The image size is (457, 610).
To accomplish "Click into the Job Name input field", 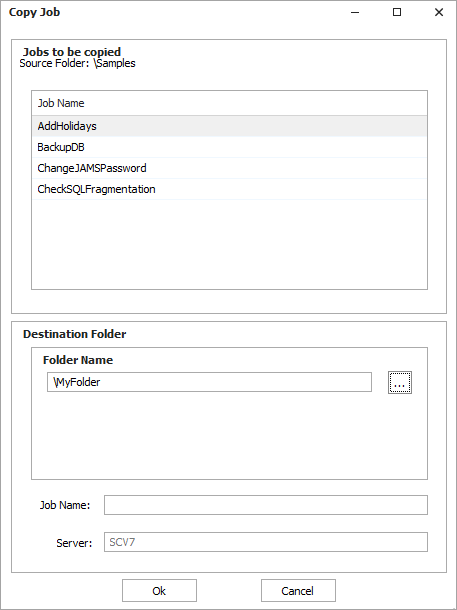I will 266,505.
